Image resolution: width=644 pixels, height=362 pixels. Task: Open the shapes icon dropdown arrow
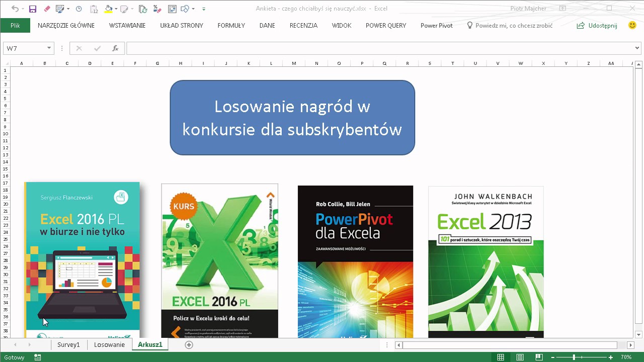(x=193, y=9)
